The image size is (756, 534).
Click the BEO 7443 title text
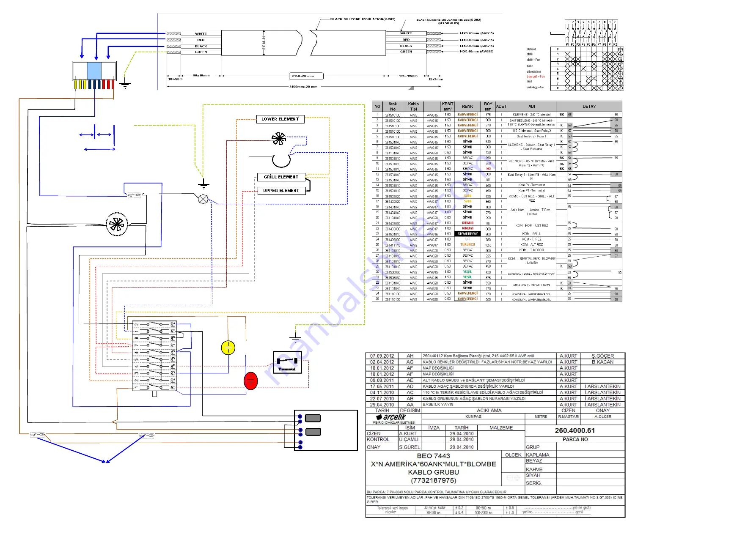[x=433, y=456]
